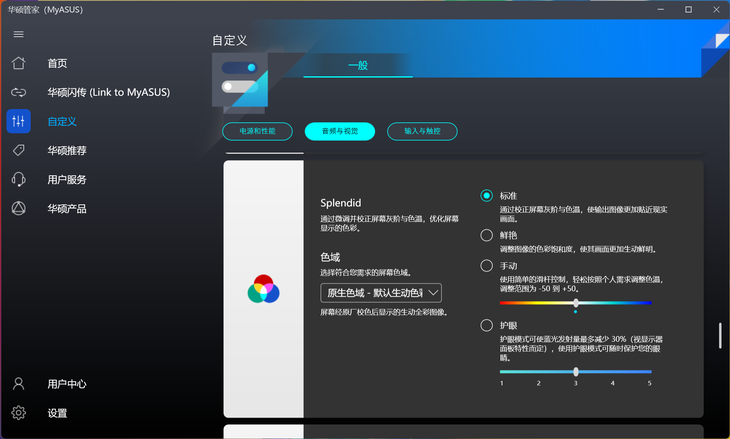Close the MyASUS window

point(716,10)
